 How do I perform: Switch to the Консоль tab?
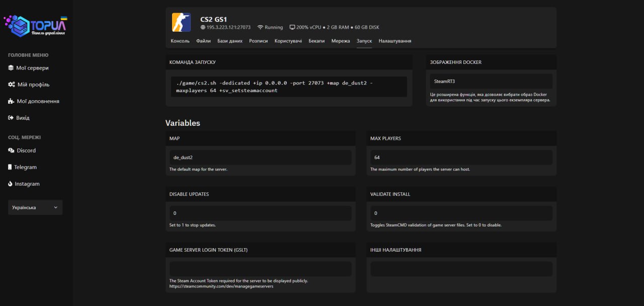pos(180,41)
